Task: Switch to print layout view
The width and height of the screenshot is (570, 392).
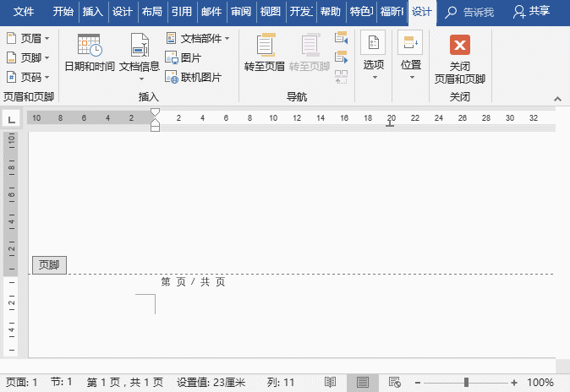Action: pyautogui.click(x=362, y=383)
